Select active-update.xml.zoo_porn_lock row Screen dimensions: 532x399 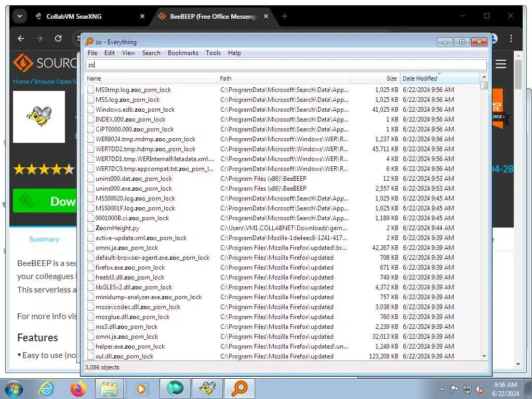[282, 238]
